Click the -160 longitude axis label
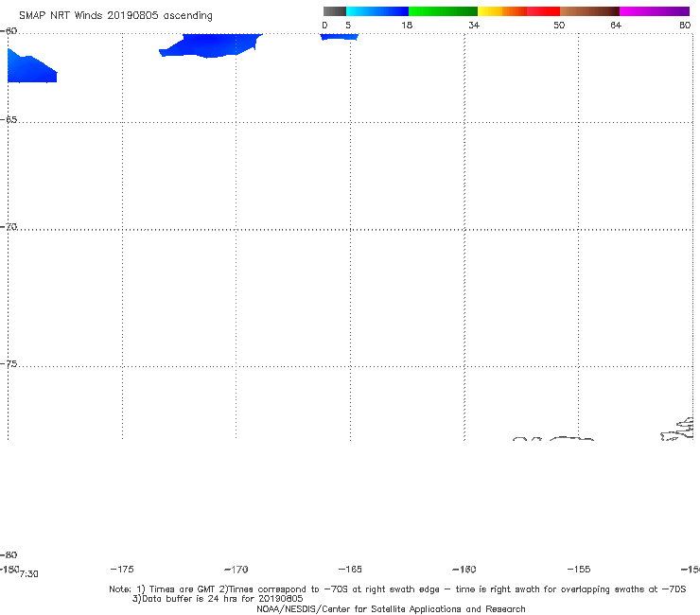The image size is (700, 615). click(x=464, y=570)
